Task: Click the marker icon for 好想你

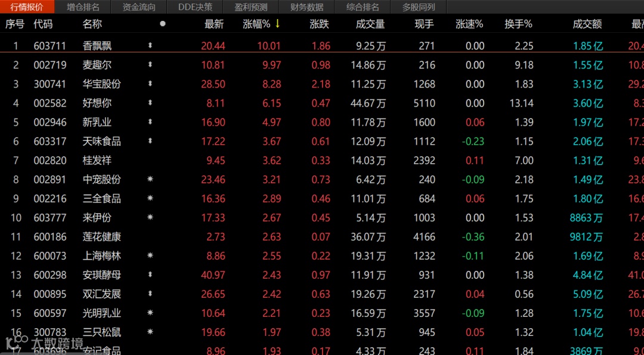Action: coord(150,102)
